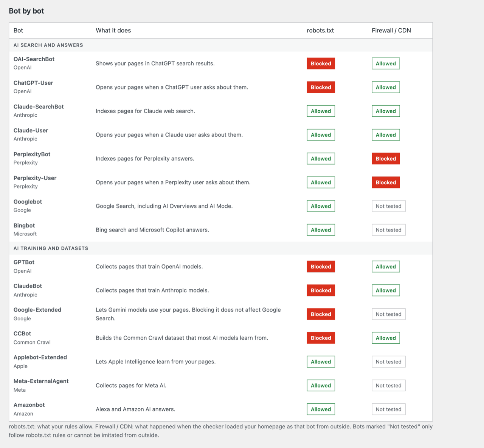Click the Allowed firewall badge for OAI-SearchBot

tap(386, 63)
